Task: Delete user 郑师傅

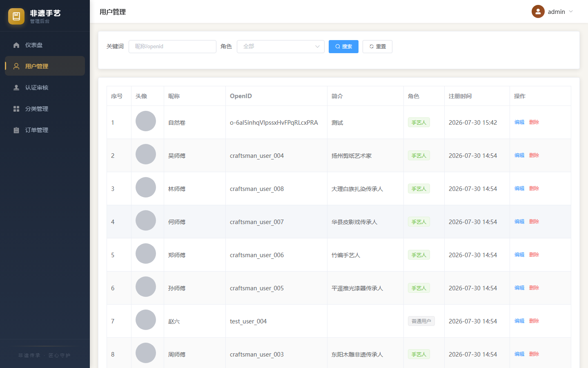Action: (534, 255)
